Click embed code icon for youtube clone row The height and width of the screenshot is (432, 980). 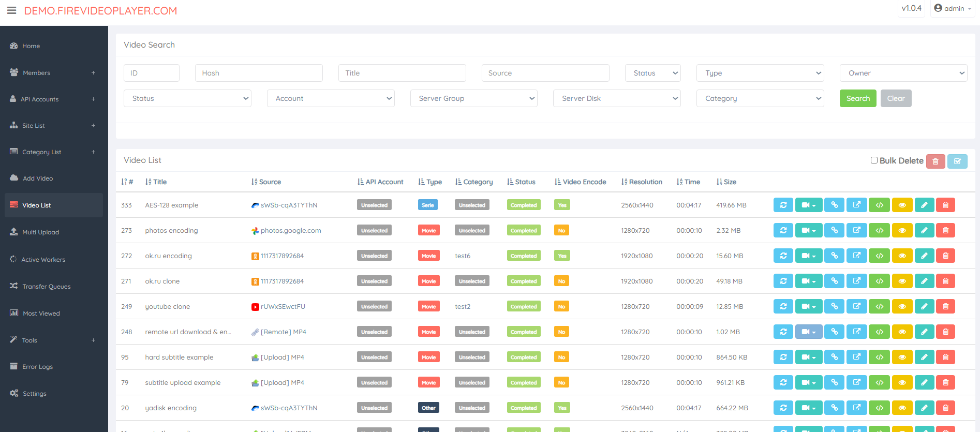coord(879,307)
